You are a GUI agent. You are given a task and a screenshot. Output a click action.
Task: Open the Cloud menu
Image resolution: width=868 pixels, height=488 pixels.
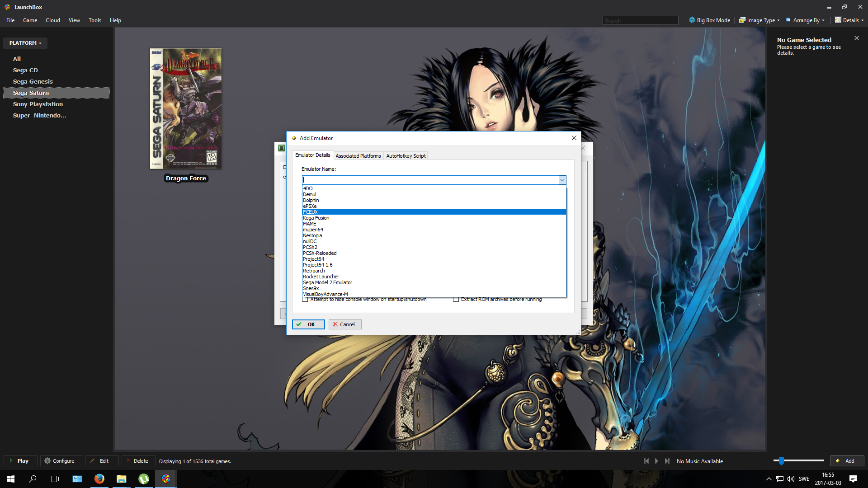(53, 20)
